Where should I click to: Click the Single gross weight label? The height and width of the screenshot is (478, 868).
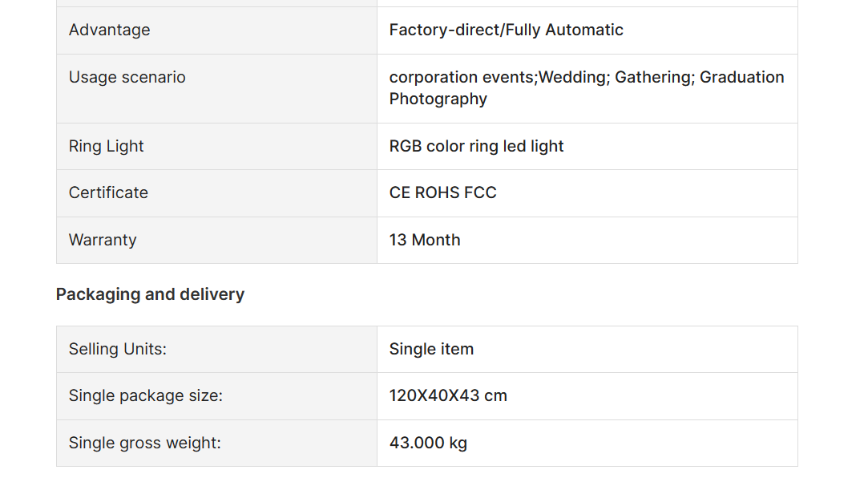tap(144, 443)
